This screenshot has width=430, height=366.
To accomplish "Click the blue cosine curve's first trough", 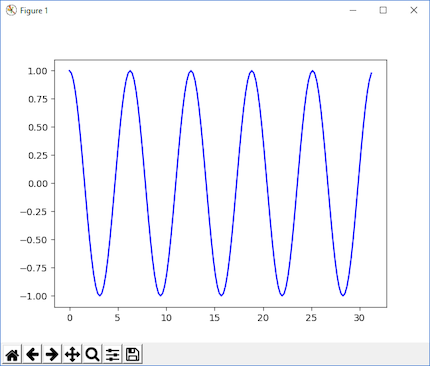I will point(100,295).
